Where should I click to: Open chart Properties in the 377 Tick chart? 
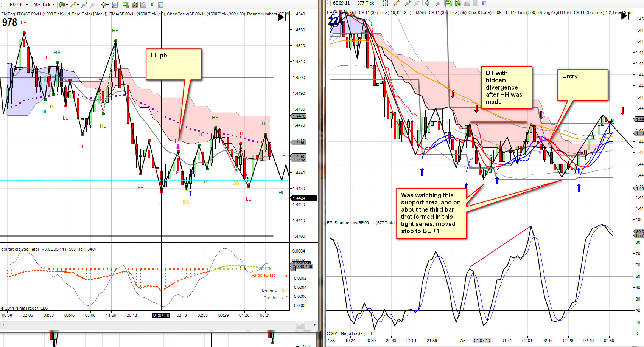pyautogui.click(x=484, y=3)
